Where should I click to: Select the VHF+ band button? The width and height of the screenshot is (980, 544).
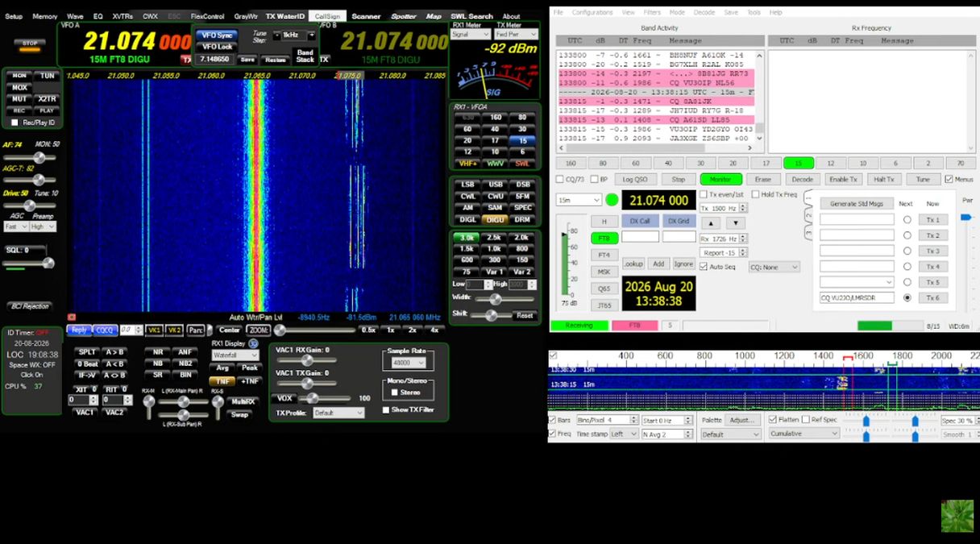coord(467,164)
